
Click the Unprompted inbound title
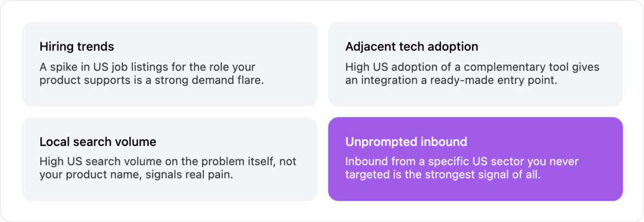(x=406, y=142)
